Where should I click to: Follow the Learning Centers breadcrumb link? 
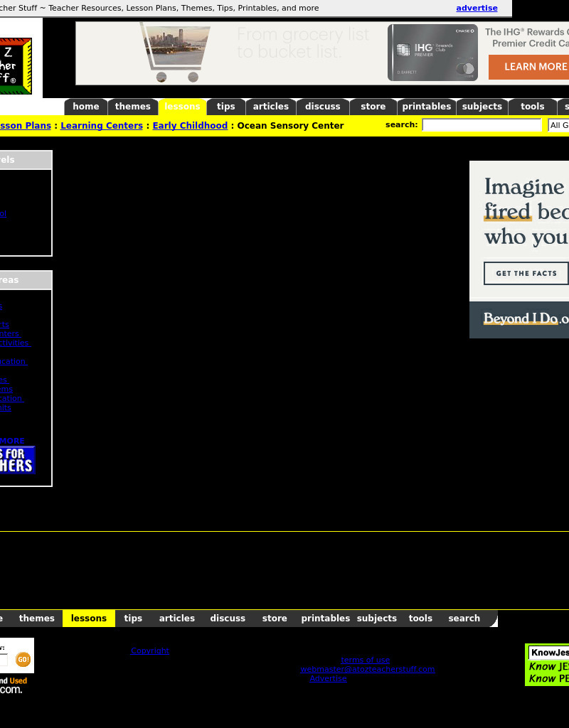coord(101,125)
